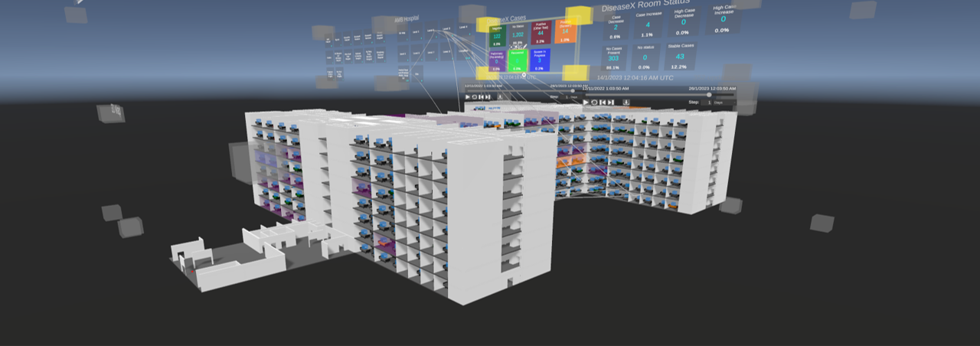The image size is (980, 346).
Task: Toggle the green Recovered cases tile
Action: click(x=518, y=62)
